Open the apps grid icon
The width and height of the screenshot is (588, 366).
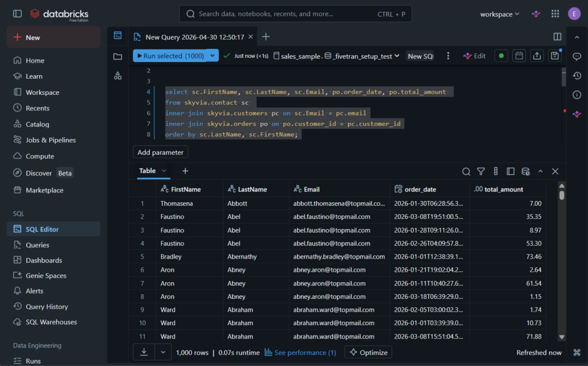click(555, 14)
